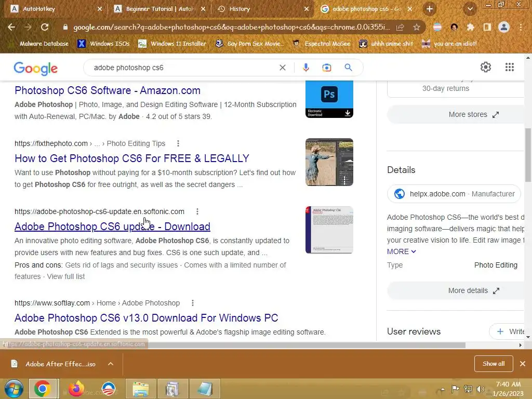Start voice search with microphone icon

(305, 68)
